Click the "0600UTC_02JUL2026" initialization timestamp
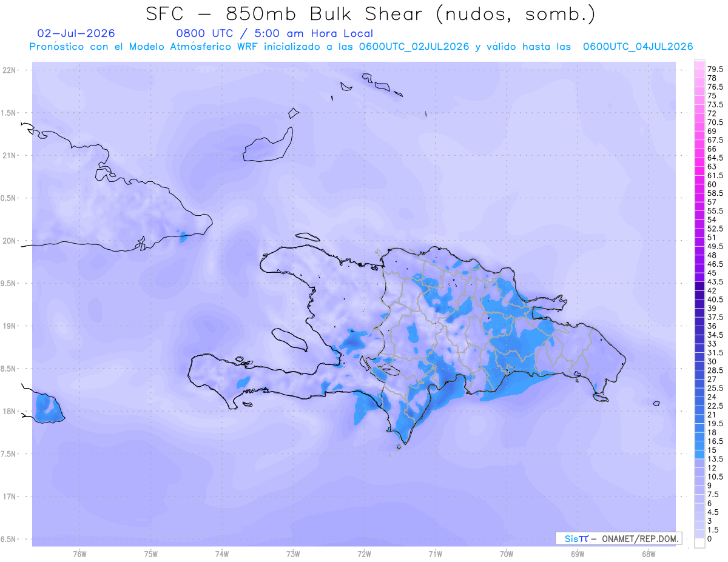This screenshot has height=562, width=728. click(414, 47)
